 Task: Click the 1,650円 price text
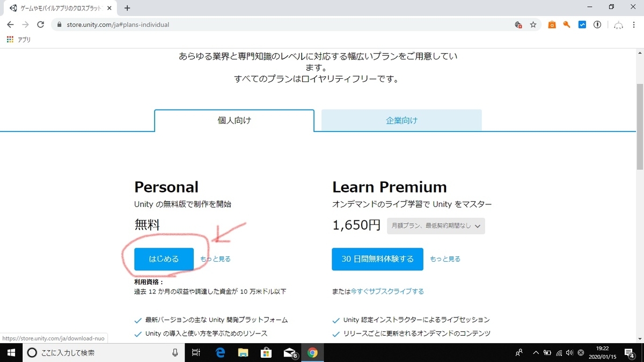[x=356, y=225]
